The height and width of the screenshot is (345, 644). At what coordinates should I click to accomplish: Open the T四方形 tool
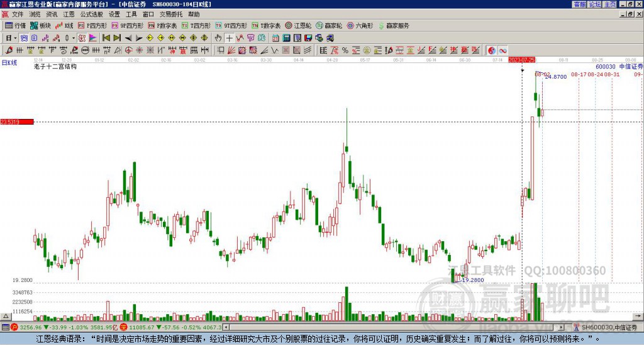point(196,25)
